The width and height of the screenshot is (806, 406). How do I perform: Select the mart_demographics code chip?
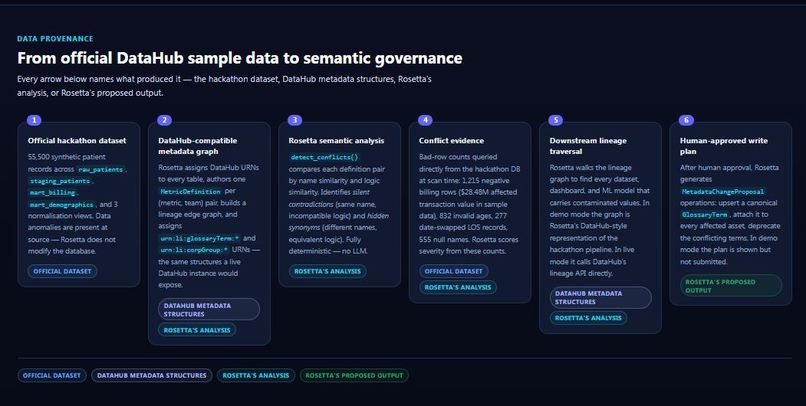pos(62,205)
